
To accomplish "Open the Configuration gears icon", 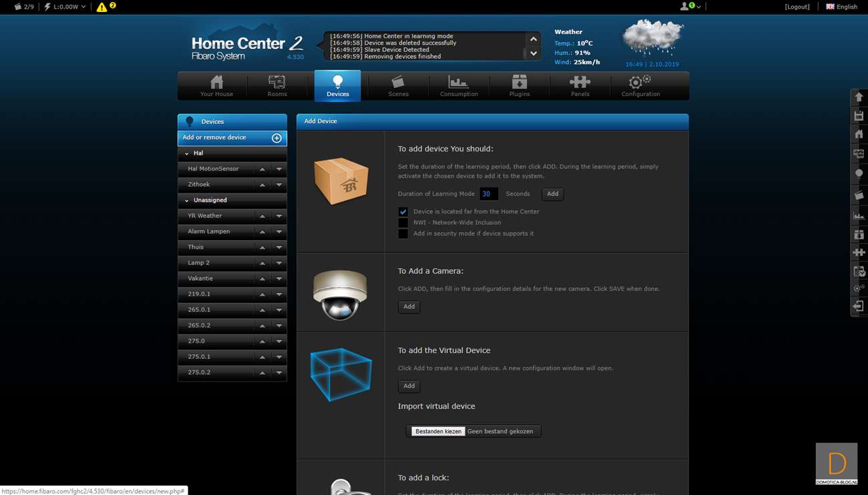I will [x=640, y=83].
